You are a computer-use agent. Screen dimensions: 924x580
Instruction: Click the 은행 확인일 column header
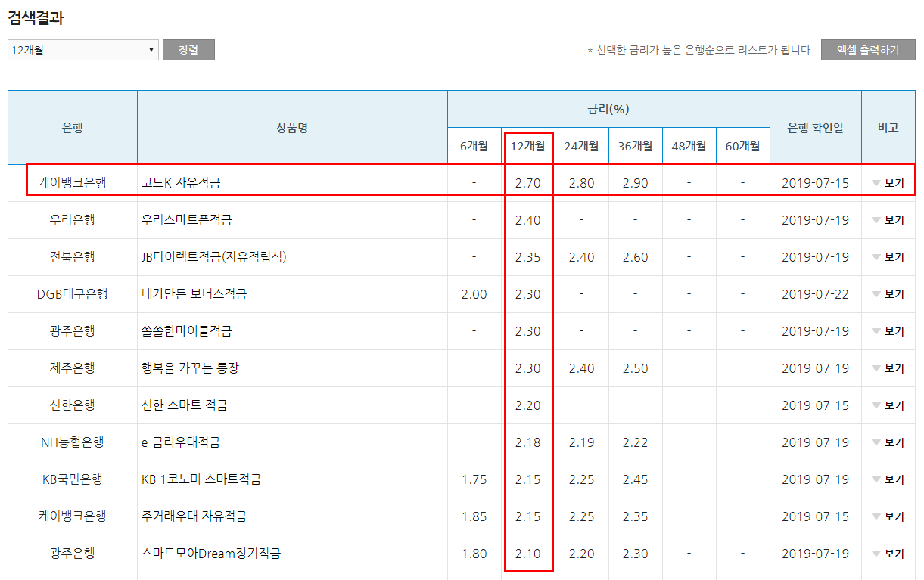816,127
